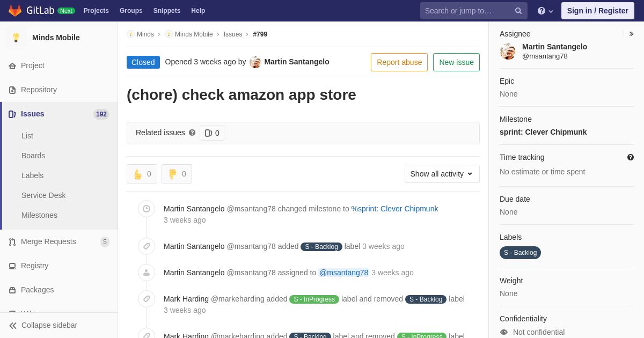Open Minds Mobile project title in sidebar
The height and width of the screenshot is (338, 644).
click(x=56, y=38)
